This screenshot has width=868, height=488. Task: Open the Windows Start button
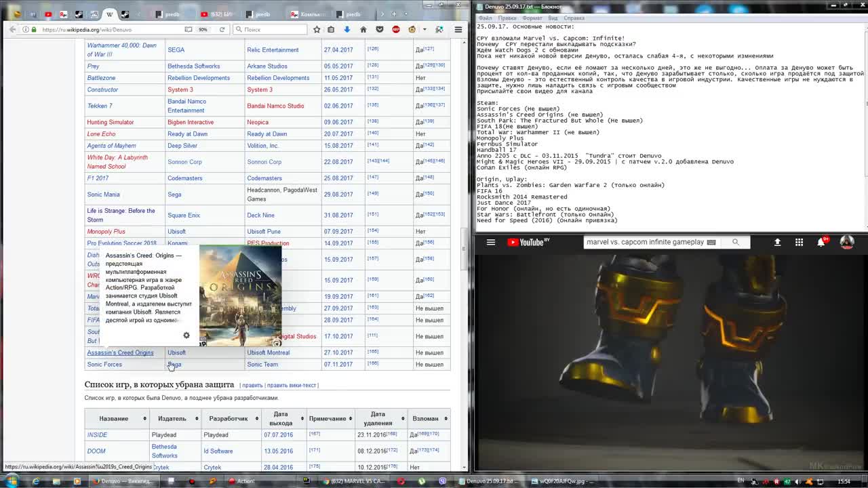pos(12,481)
